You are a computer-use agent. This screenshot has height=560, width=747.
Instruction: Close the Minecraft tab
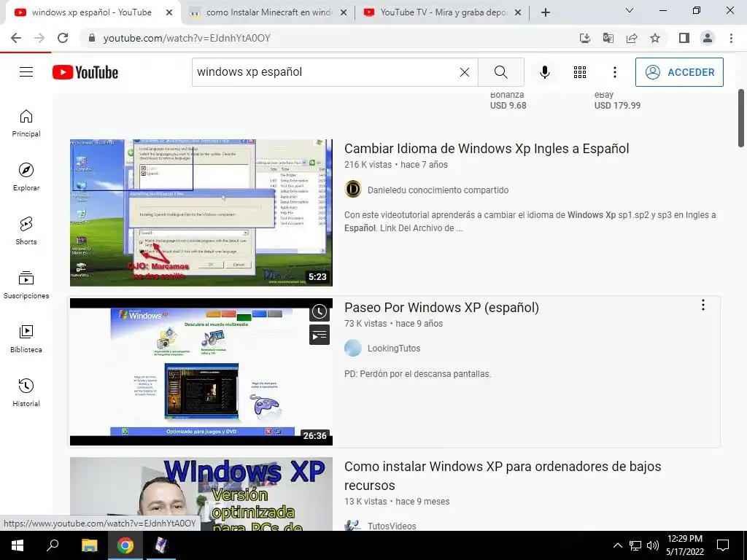(344, 13)
